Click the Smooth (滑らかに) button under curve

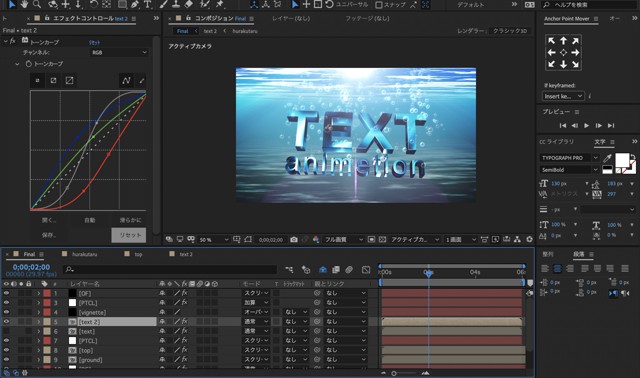coord(130,220)
